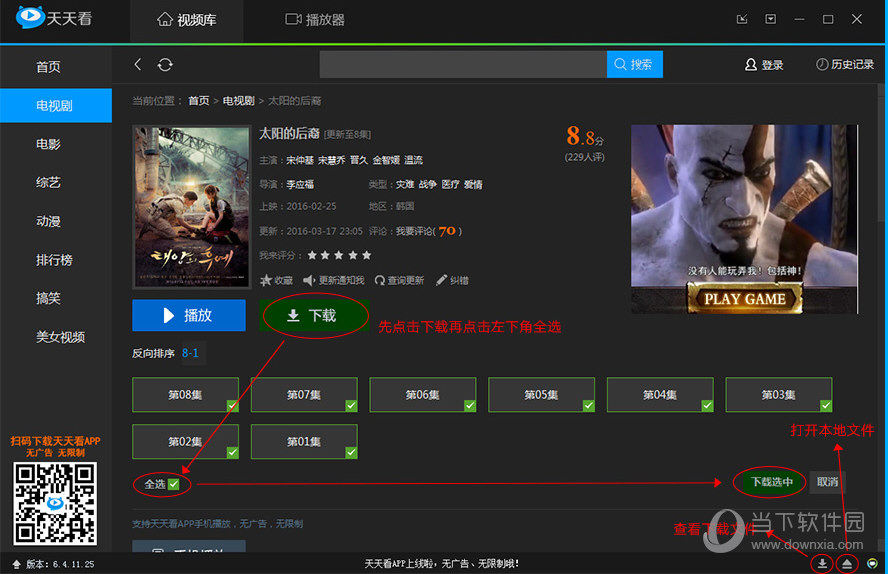The height and width of the screenshot is (574, 888).
Task: Report an error with the 纠错 pencil icon
Action: (452, 280)
